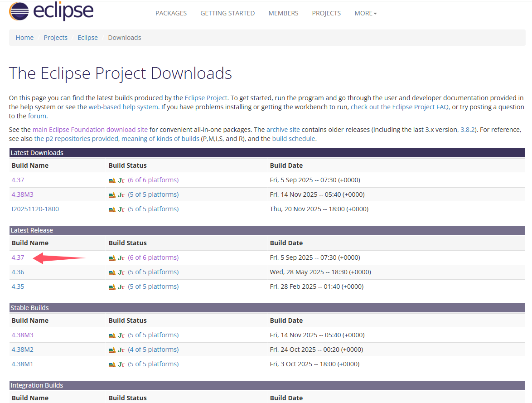This screenshot has height=403, width=532.
Task: Open integration build I20251120-1800
Action: (x=35, y=209)
